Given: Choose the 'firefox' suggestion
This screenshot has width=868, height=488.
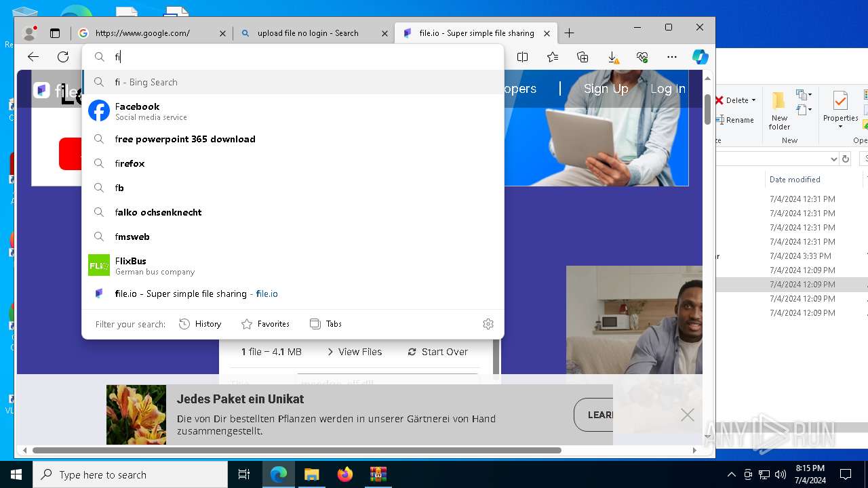Looking at the screenshot, I should (293, 163).
